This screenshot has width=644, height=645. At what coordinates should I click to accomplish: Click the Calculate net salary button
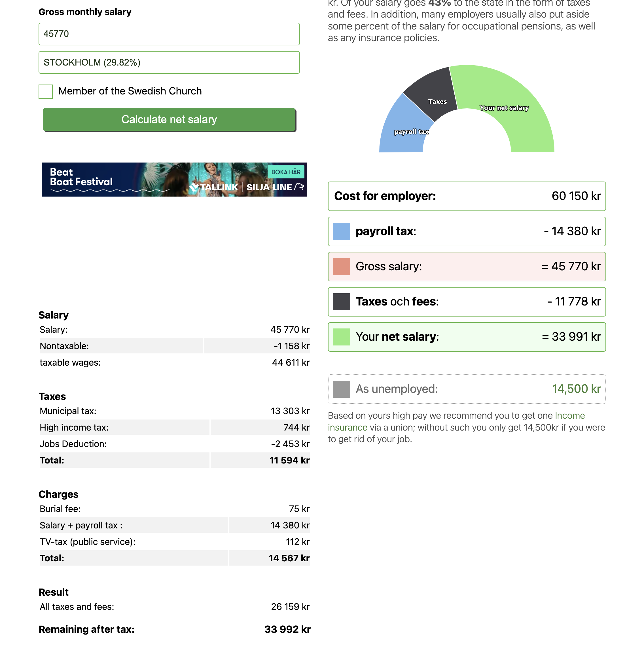pyautogui.click(x=169, y=119)
